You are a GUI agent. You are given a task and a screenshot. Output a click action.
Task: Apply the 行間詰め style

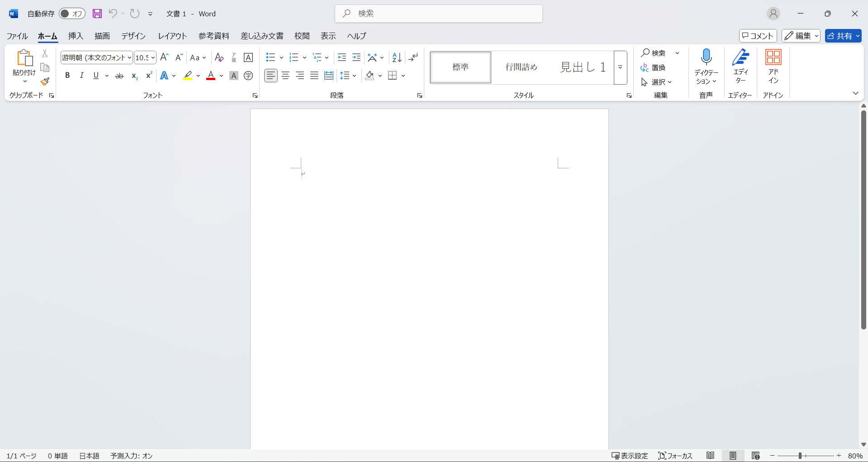pyautogui.click(x=522, y=67)
